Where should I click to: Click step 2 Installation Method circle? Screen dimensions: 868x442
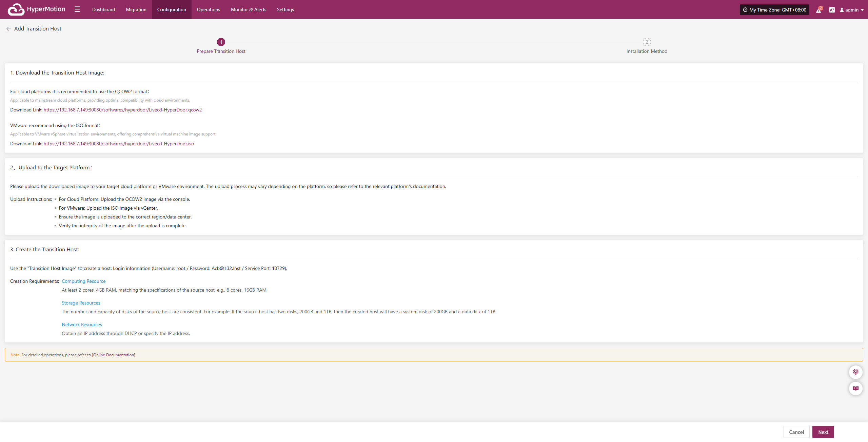click(x=647, y=42)
